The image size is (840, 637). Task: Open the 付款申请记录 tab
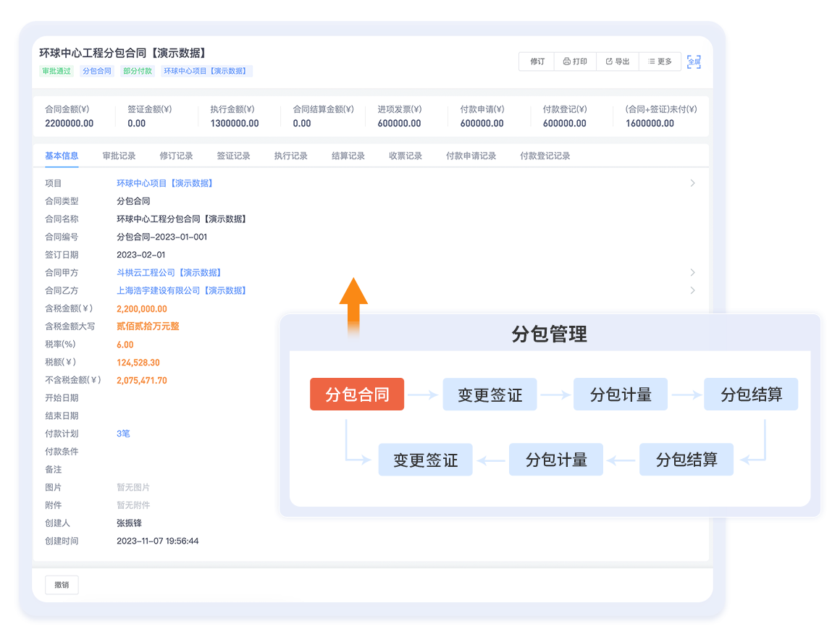[x=471, y=156]
